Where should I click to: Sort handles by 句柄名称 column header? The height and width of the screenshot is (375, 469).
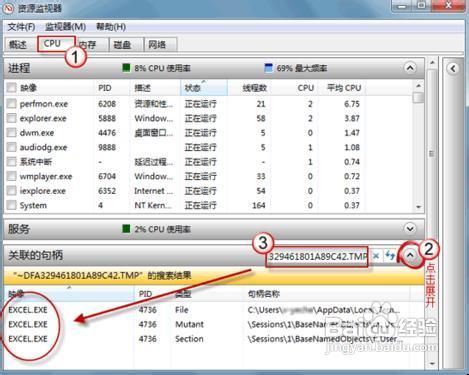coord(327,294)
